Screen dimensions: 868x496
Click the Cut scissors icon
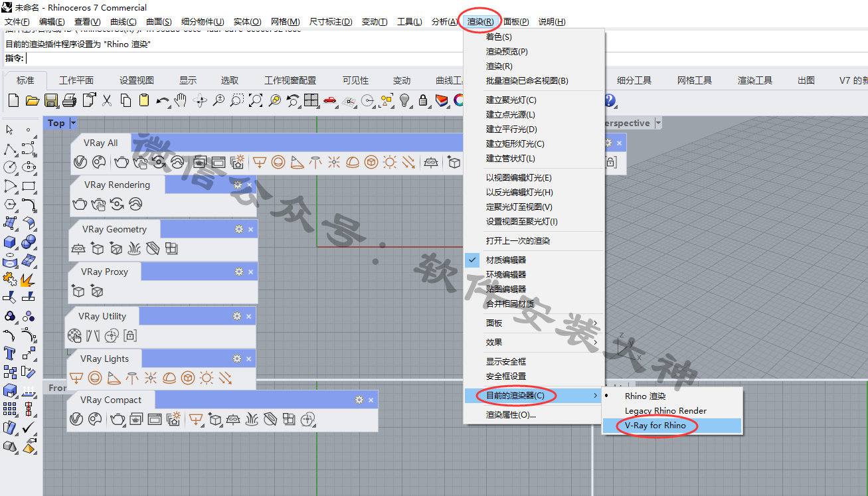coord(106,101)
